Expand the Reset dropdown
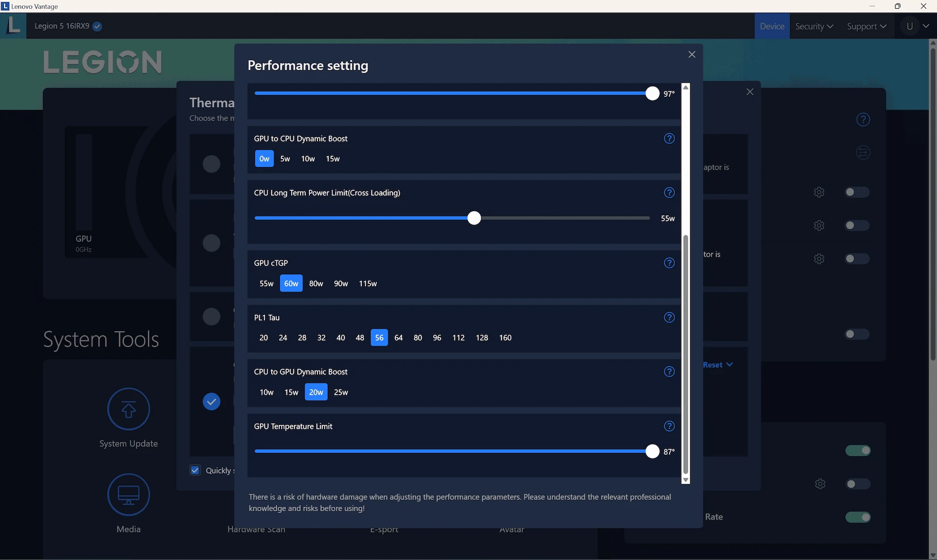 pyautogui.click(x=718, y=365)
